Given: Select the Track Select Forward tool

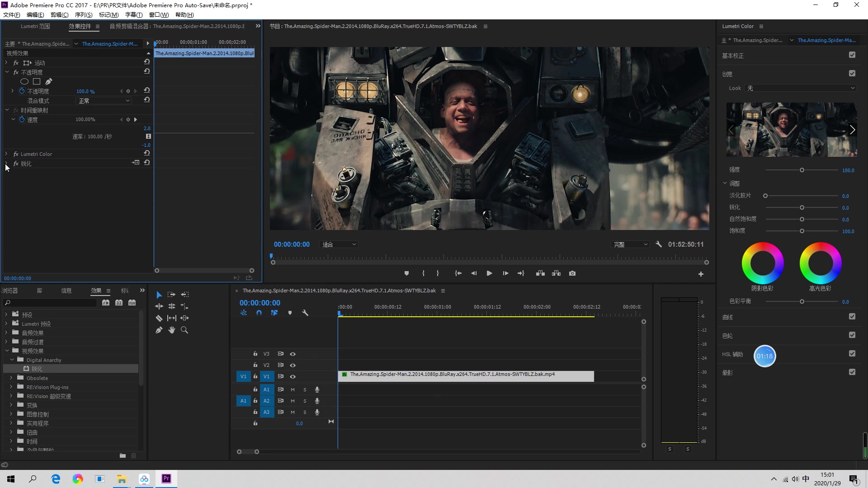Looking at the screenshot, I should 171,295.
